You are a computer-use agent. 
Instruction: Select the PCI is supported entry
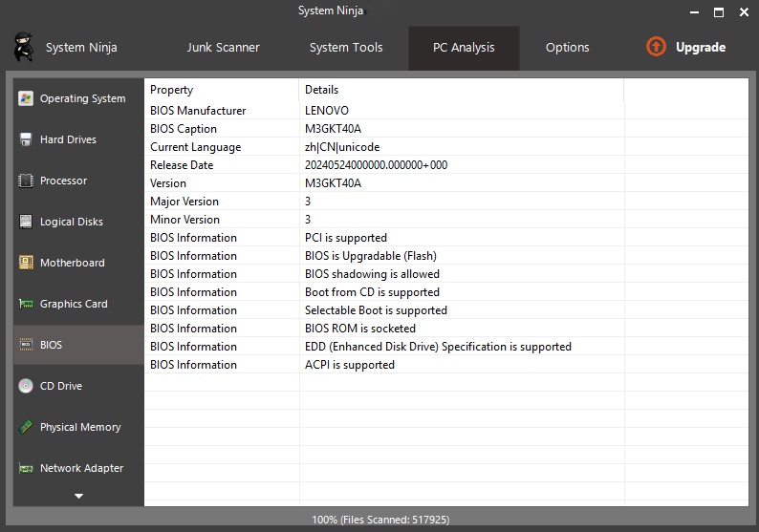point(446,238)
